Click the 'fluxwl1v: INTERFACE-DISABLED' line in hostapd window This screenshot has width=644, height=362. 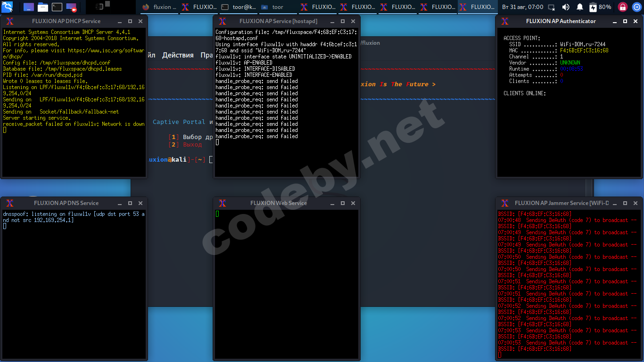[x=255, y=69]
